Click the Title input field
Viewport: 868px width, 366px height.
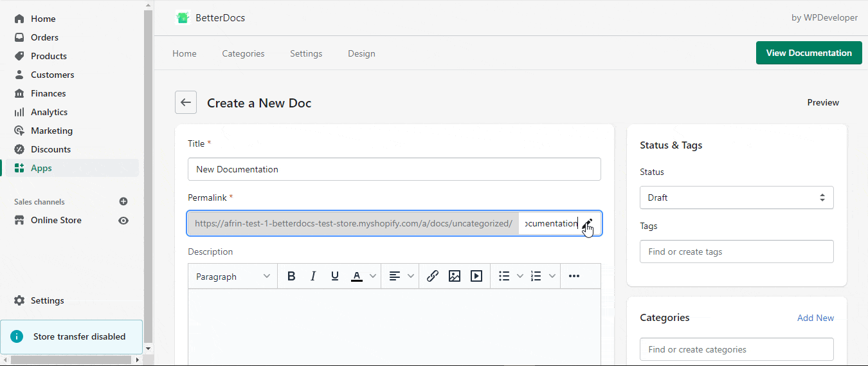[394, 169]
